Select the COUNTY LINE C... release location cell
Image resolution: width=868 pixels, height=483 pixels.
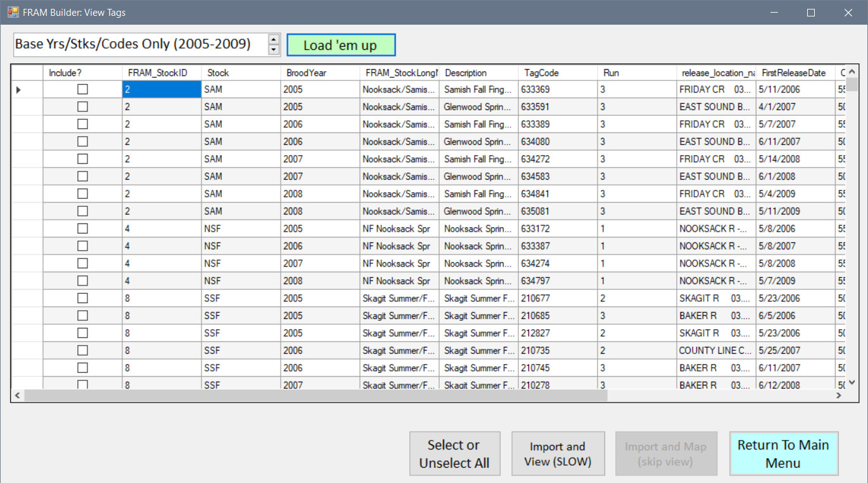coord(716,351)
